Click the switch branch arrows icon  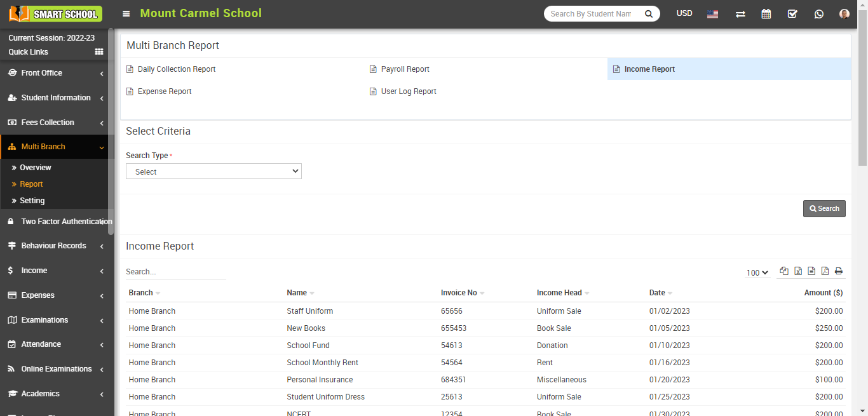[740, 14]
